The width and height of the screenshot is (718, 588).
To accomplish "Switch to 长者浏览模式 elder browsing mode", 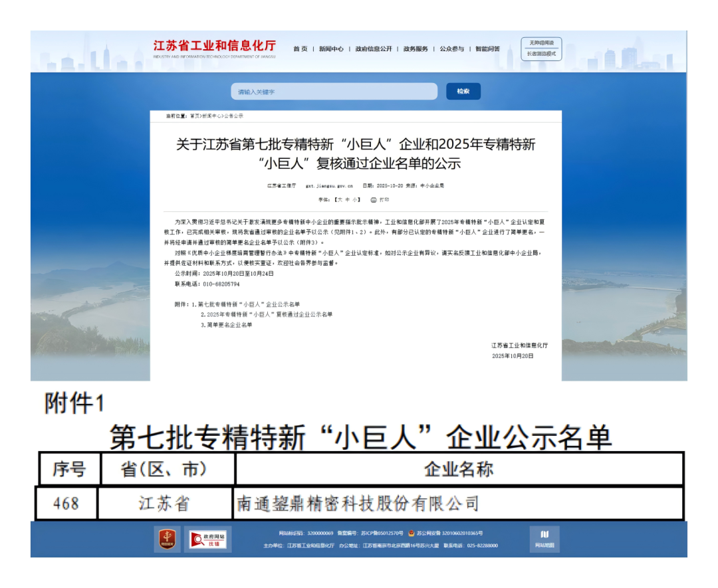I will [541, 54].
